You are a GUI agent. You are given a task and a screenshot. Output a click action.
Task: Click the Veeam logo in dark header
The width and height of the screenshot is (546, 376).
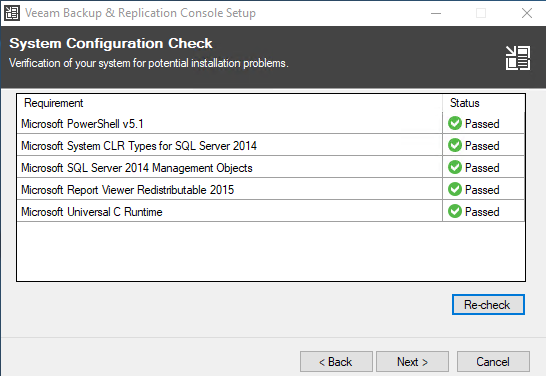pyautogui.click(x=518, y=58)
